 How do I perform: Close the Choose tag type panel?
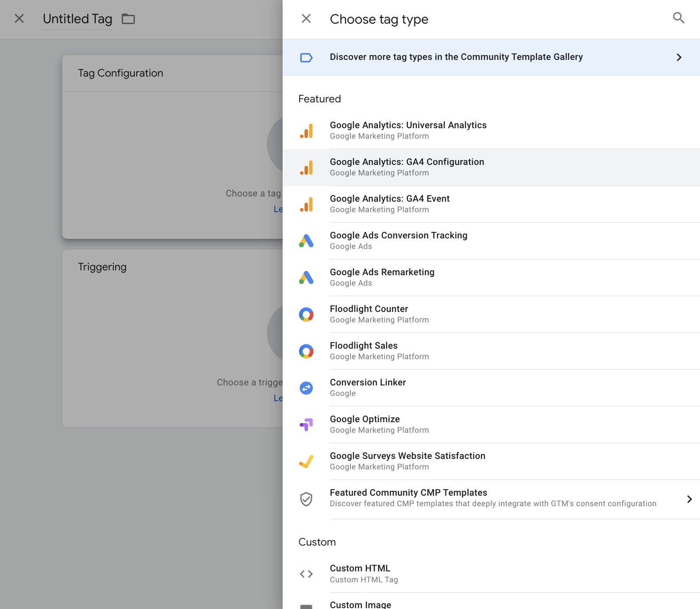coord(306,18)
